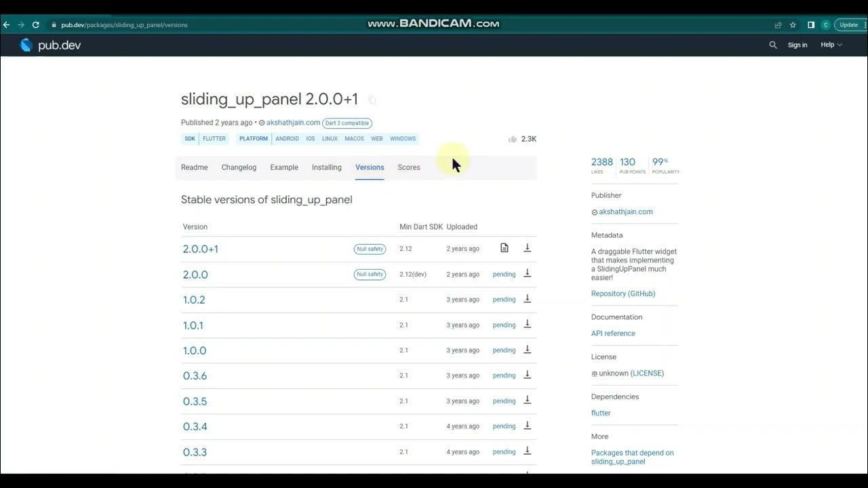Click the browser back arrow
The width and height of the screenshot is (868, 488).
click(7, 24)
